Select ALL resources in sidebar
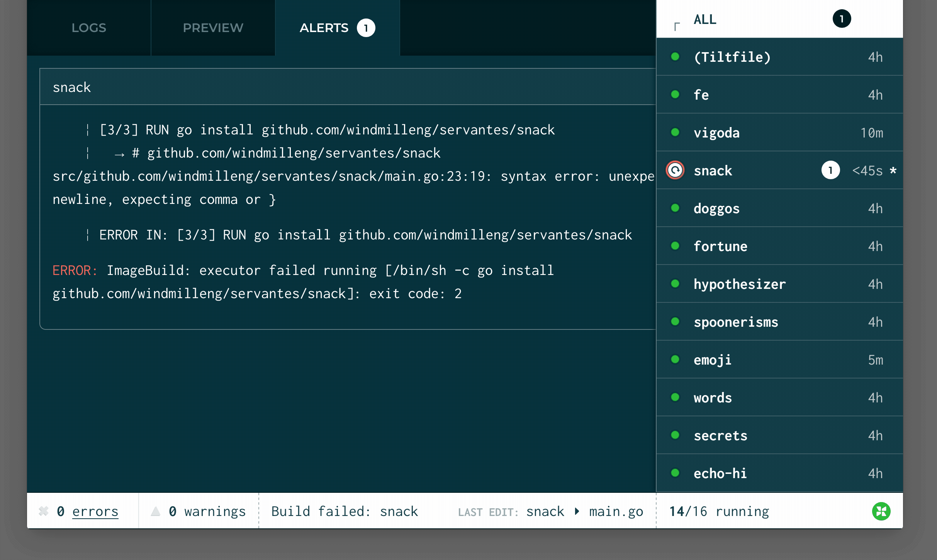This screenshot has height=560, width=937. (779, 19)
